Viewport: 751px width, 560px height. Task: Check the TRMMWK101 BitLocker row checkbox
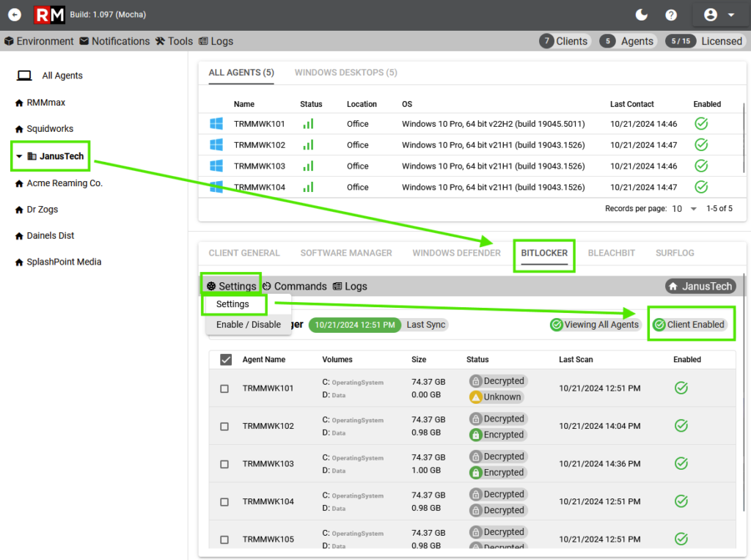tap(224, 388)
